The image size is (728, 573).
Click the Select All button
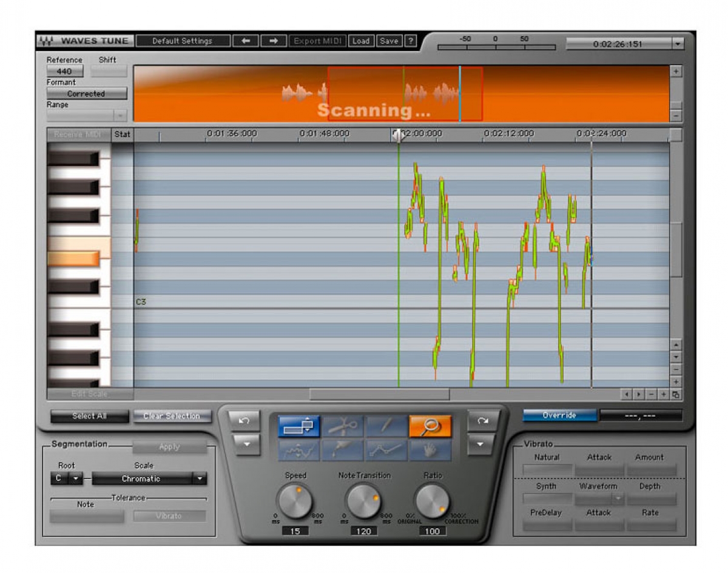[90, 417]
